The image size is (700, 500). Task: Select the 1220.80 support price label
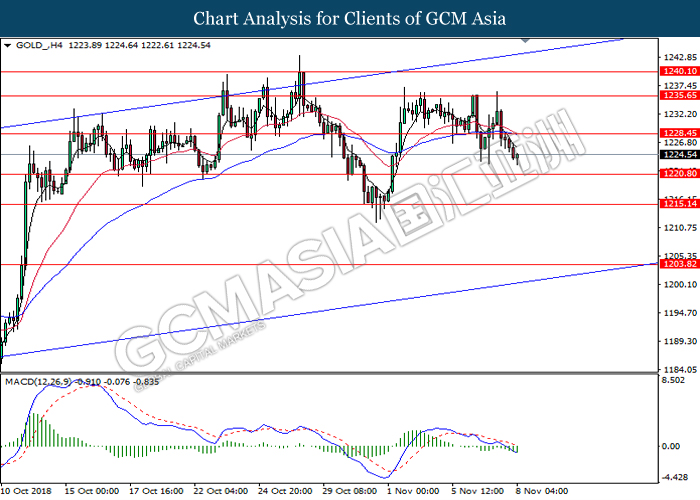pos(677,175)
